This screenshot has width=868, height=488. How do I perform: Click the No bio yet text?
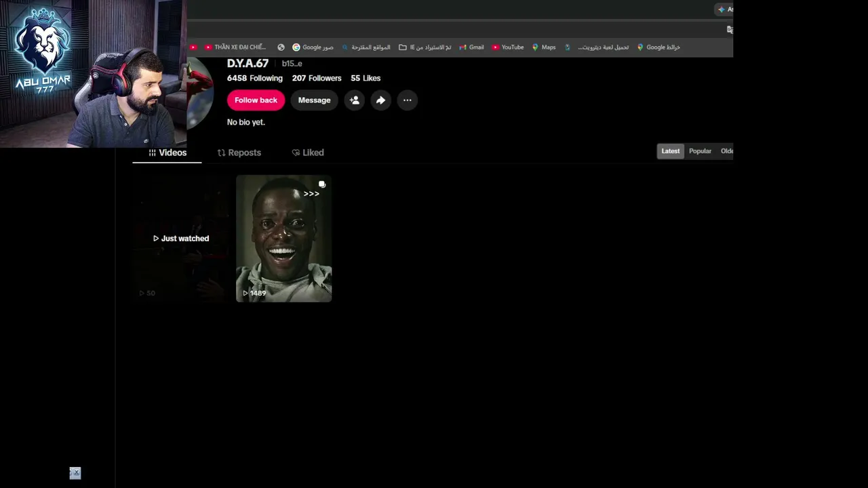[245, 122]
